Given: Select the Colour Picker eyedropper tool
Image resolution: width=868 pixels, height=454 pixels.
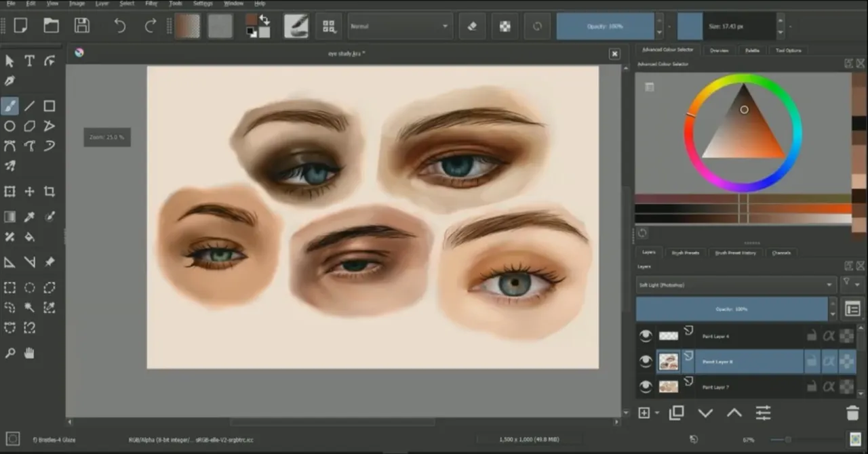Looking at the screenshot, I should click(30, 217).
